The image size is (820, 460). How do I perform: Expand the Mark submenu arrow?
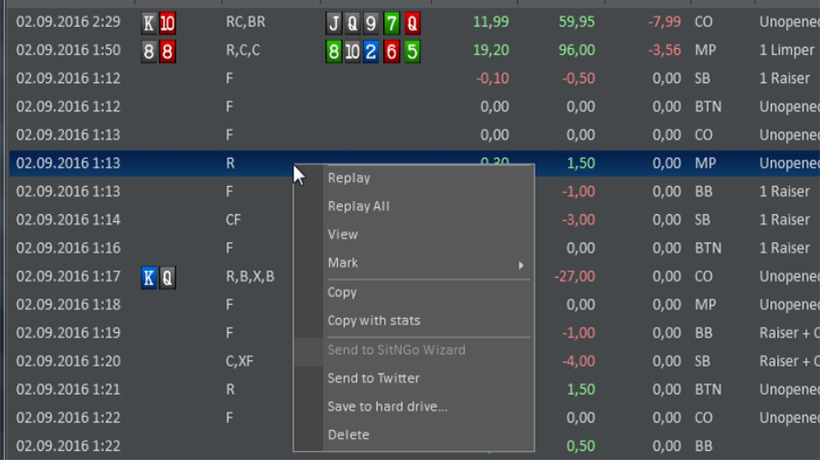521,265
